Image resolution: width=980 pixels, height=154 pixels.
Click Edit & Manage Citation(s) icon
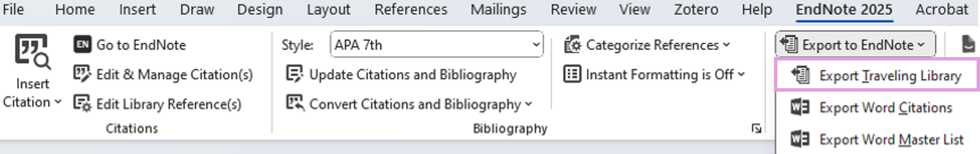pos(82,74)
